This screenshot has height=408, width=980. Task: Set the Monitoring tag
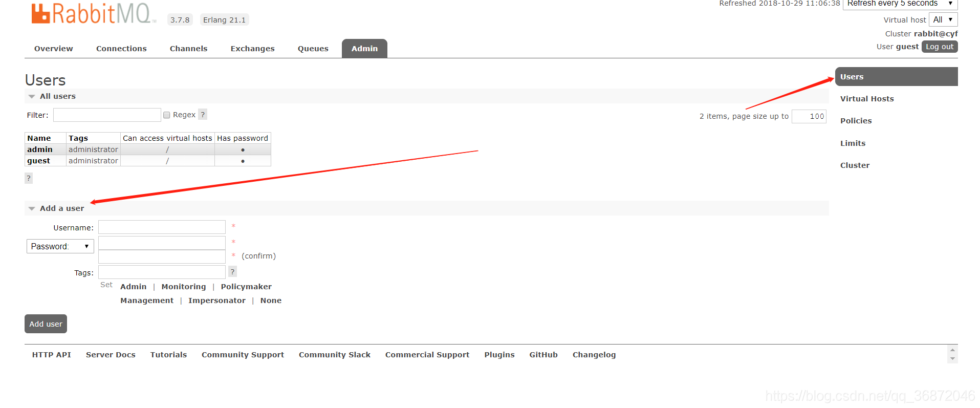coord(184,287)
